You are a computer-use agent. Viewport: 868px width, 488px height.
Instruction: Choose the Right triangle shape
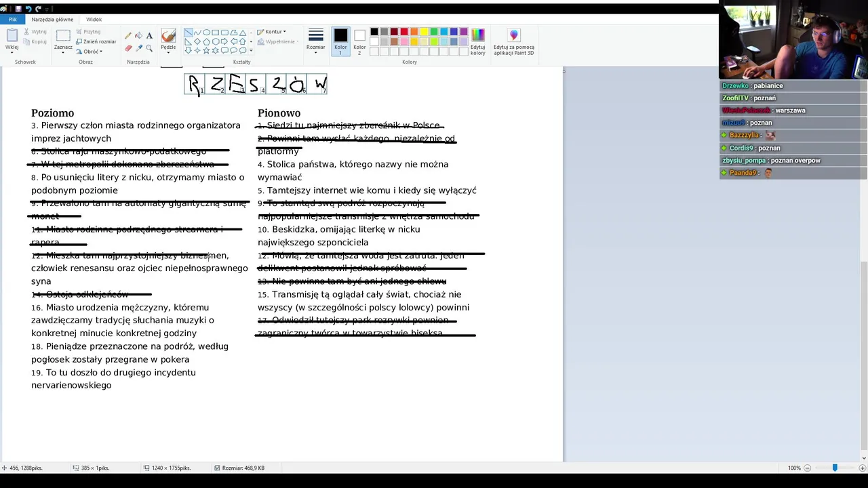tap(188, 41)
